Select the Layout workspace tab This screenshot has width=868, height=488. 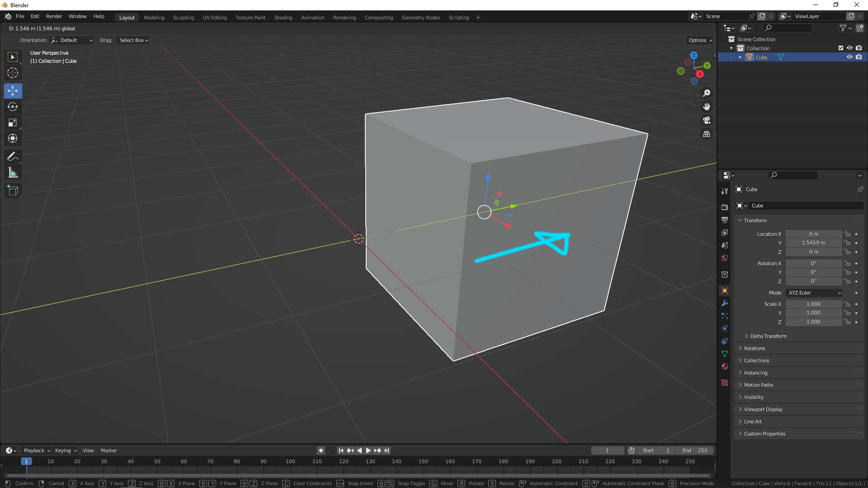127,17
